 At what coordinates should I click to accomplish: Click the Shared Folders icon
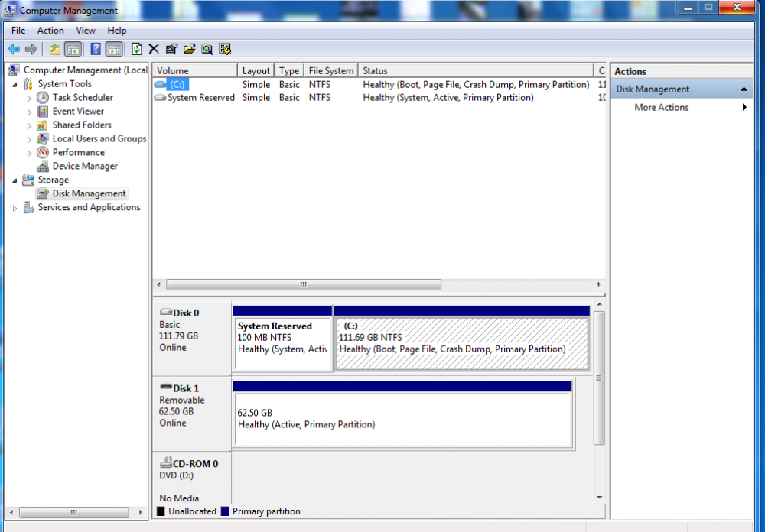(43, 125)
